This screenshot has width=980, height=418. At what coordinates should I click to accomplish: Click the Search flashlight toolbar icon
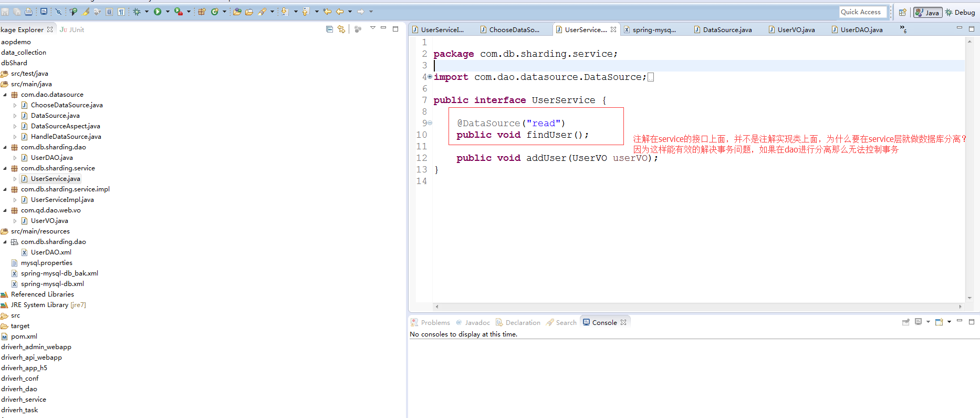click(x=262, y=12)
